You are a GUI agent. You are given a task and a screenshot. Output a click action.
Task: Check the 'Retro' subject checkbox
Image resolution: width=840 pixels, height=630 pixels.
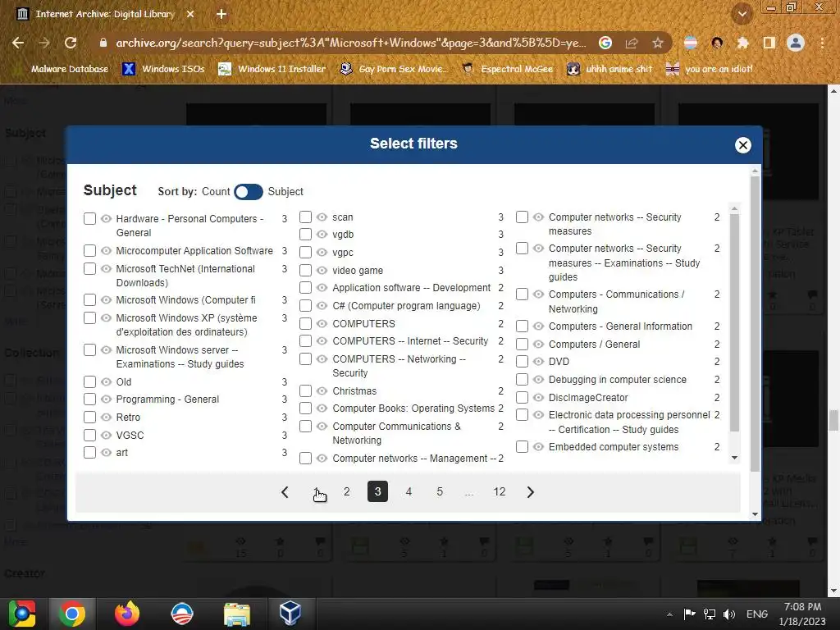coord(90,418)
